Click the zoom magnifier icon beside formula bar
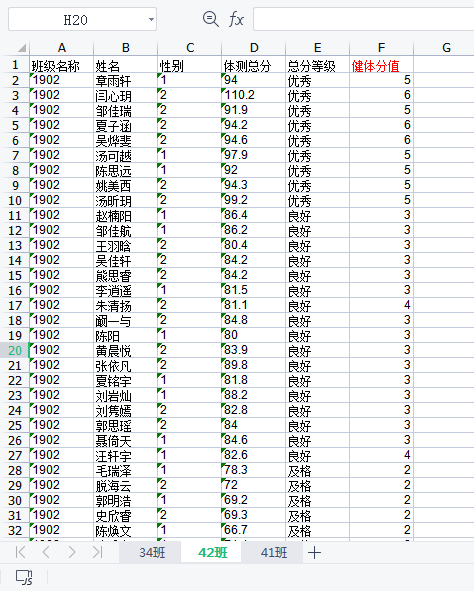 coord(211,19)
